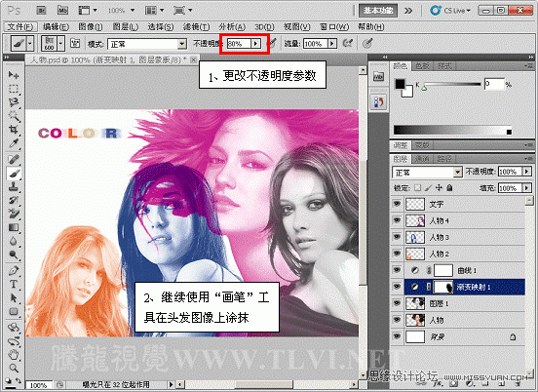The height and width of the screenshot is (392, 538).
Task: Hide the 人物 2 layer
Action: (397, 254)
